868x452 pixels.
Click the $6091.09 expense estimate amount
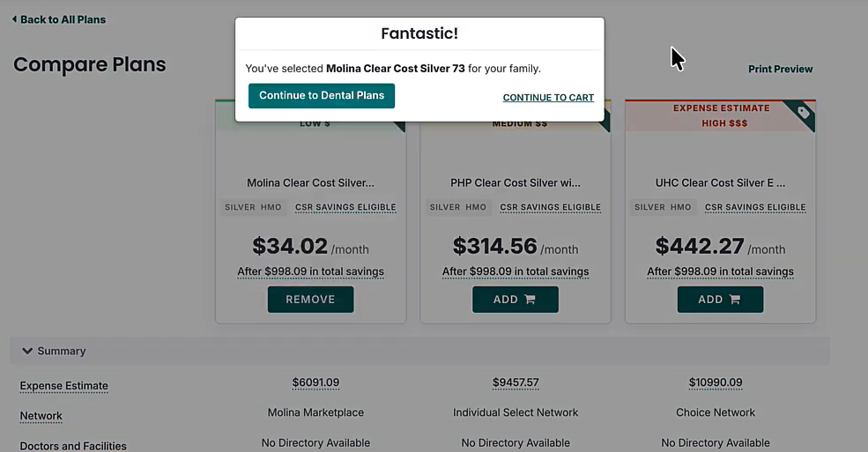point(315,382)
